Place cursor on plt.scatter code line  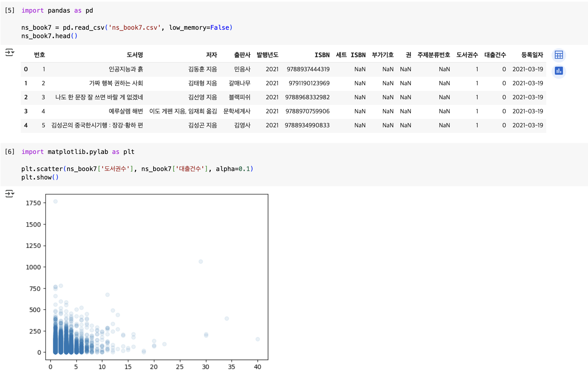(137, 169)
